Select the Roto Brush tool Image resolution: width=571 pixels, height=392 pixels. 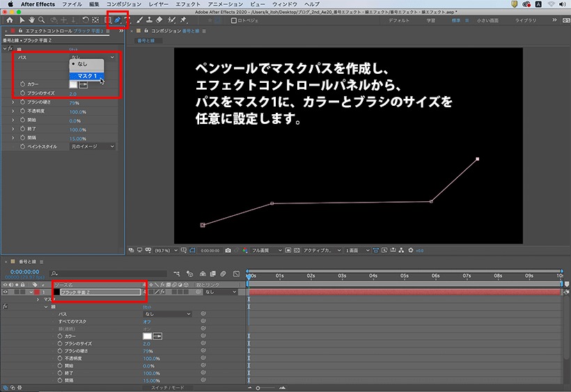pos(171,20)
